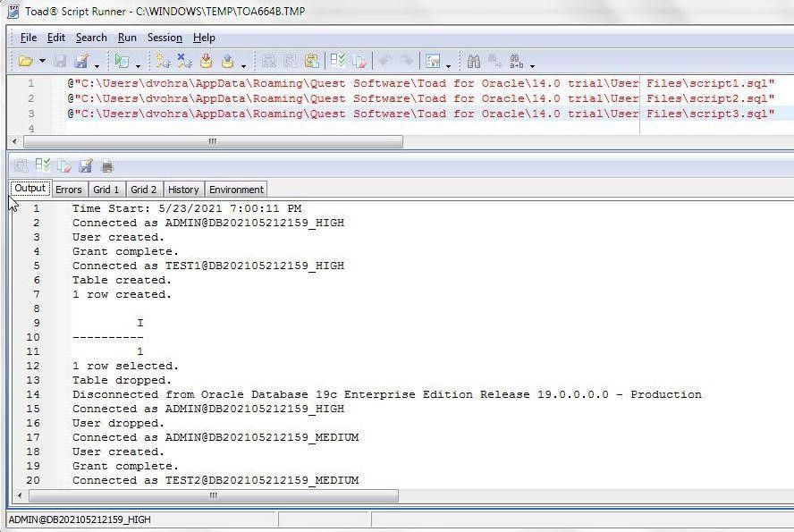The image size is (794, 532).
Task: Switch to the Output tab
Action: click(30, 189)
